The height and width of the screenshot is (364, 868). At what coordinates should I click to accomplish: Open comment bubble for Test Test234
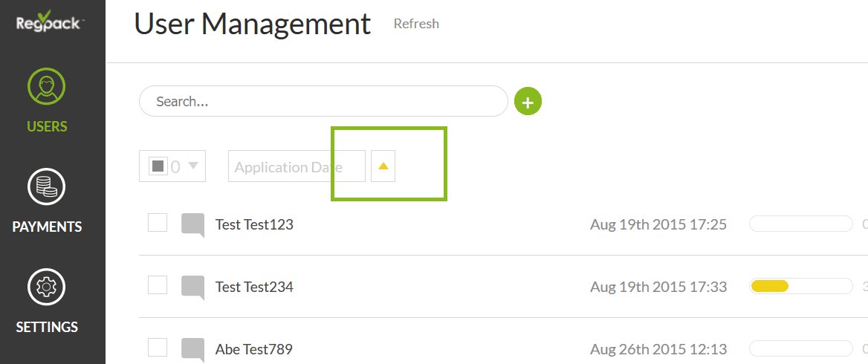[x=193, y=287]
